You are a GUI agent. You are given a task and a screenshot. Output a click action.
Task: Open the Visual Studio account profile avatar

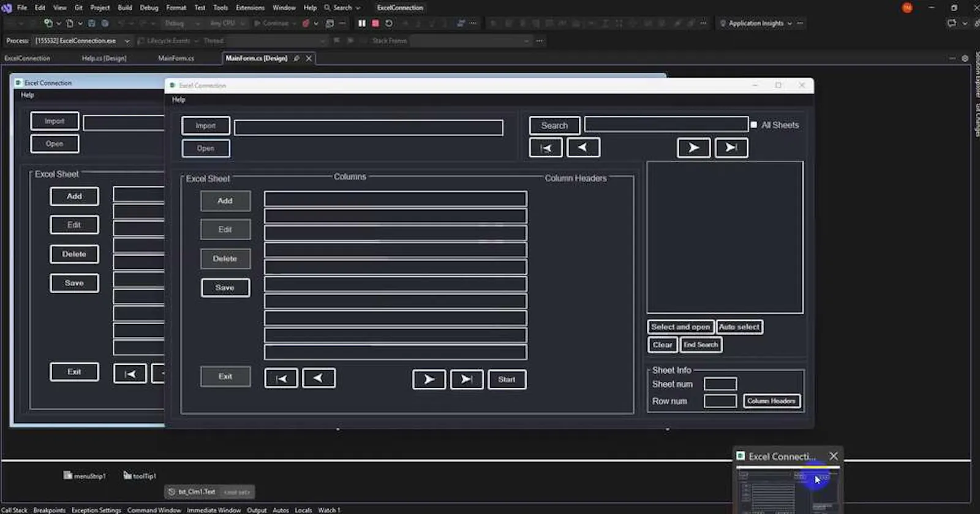[x=907, y=7]
